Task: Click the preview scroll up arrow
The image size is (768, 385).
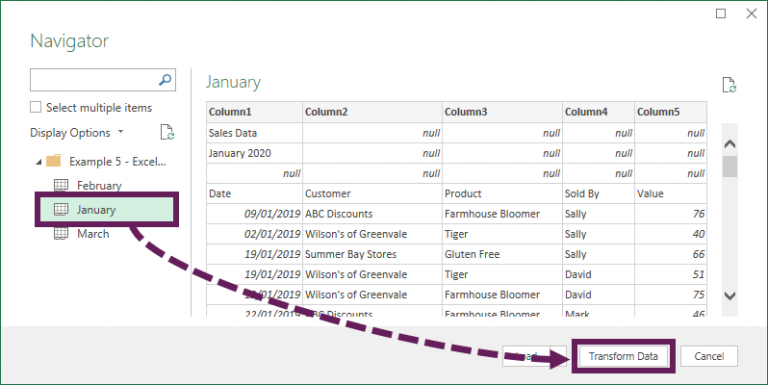Action: [730, 144]
